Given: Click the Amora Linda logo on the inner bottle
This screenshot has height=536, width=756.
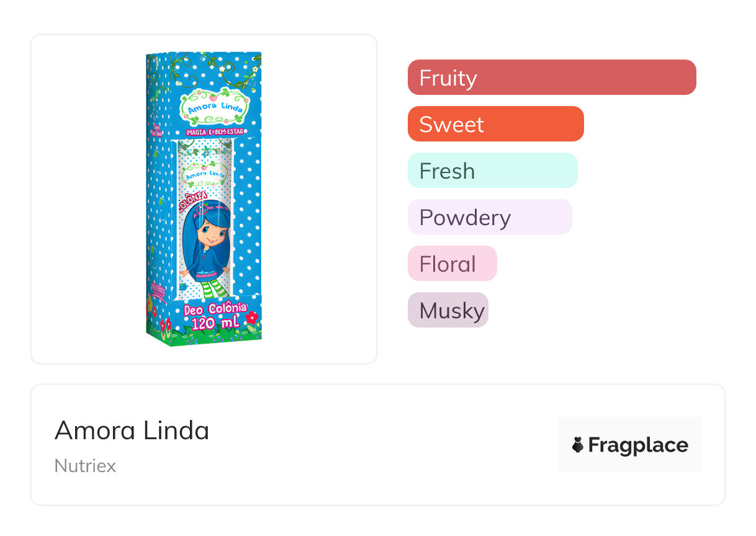Looking at the screenshot, I should coord(203,172).
